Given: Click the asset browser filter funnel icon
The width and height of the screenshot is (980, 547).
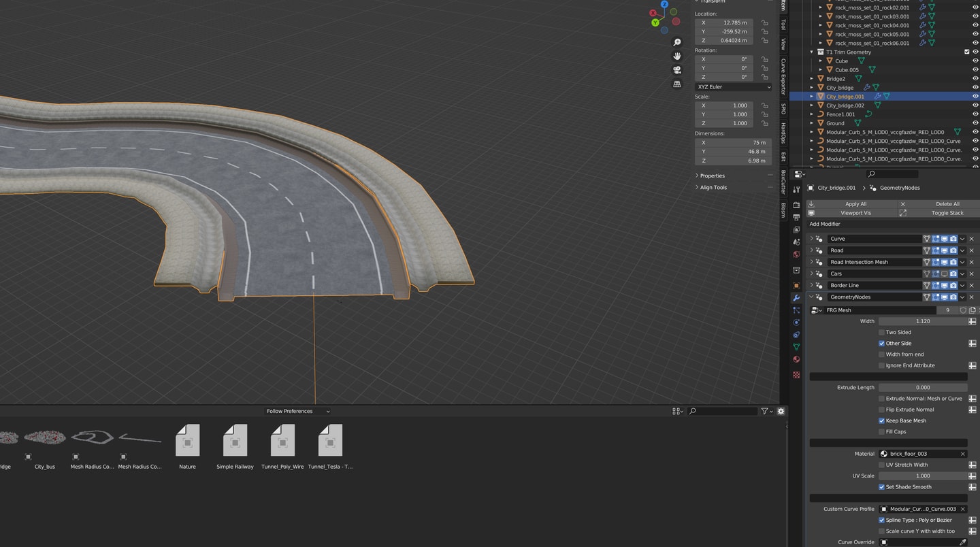Looking at the screenshot, I should [x=764, y=411].
